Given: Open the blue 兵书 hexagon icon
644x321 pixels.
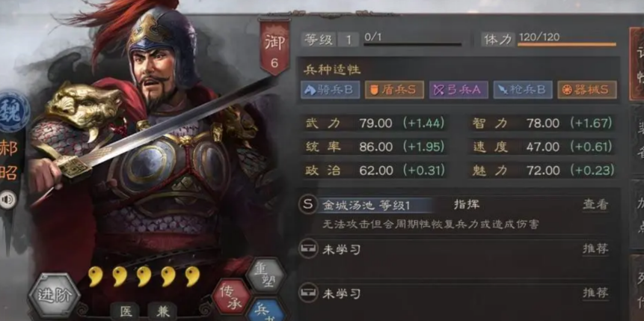Looking at the screenshot, I should [x=266, y=311].
